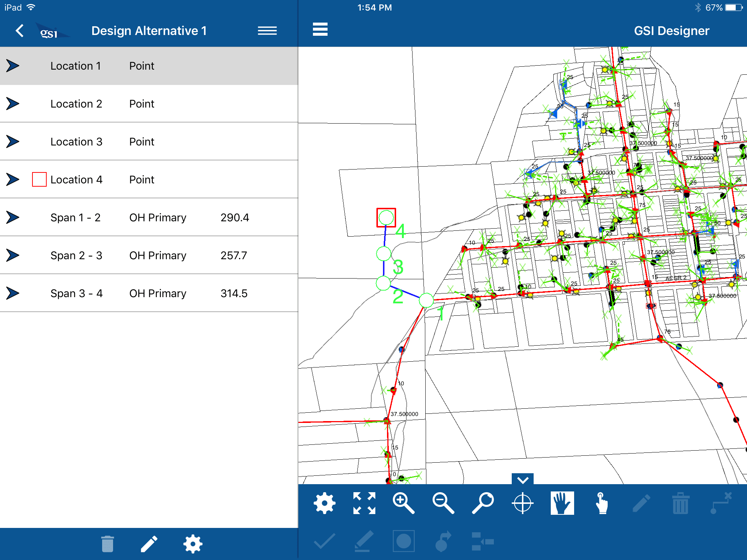Choose the pointing finger select tool

[601, 503]
